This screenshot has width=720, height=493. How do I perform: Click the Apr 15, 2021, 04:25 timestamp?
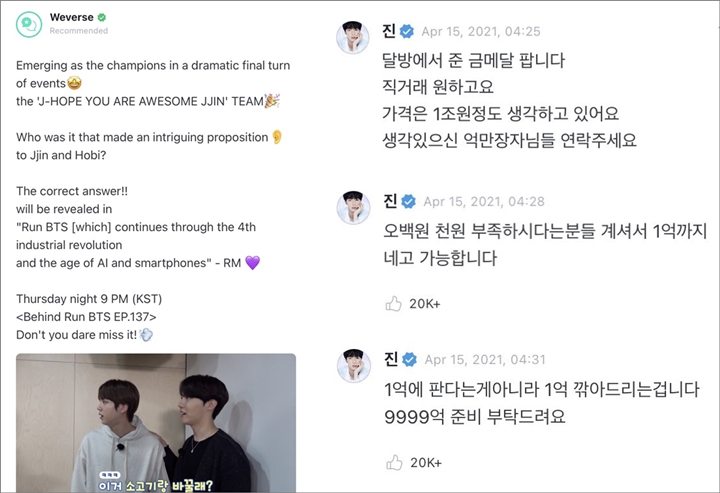(481, 31)
